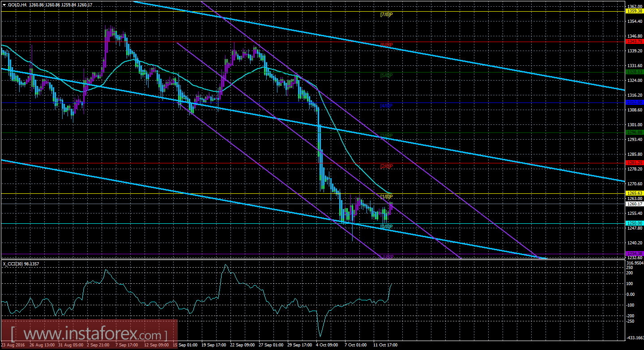Image resolution: width=644 pixels, height=350 pixels.
Task: Click the yellow 1359.38 price tag
Action: [634, 11]
